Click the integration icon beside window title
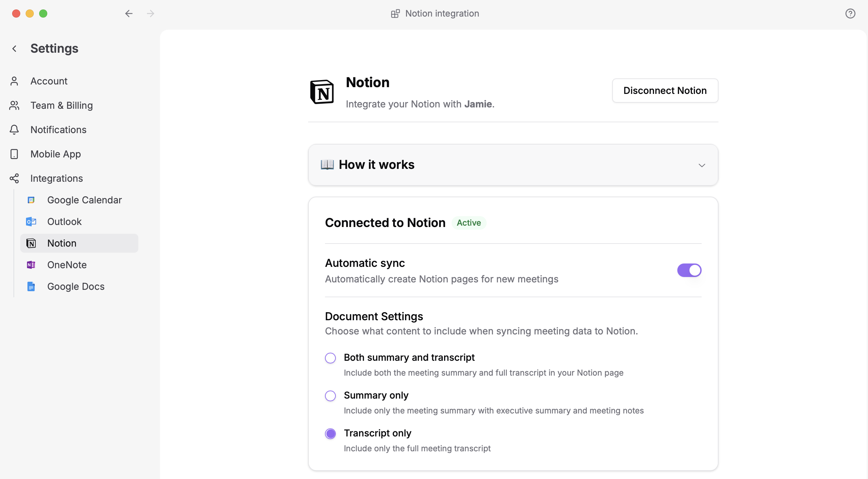868x479 pixels. click(395, 14)
